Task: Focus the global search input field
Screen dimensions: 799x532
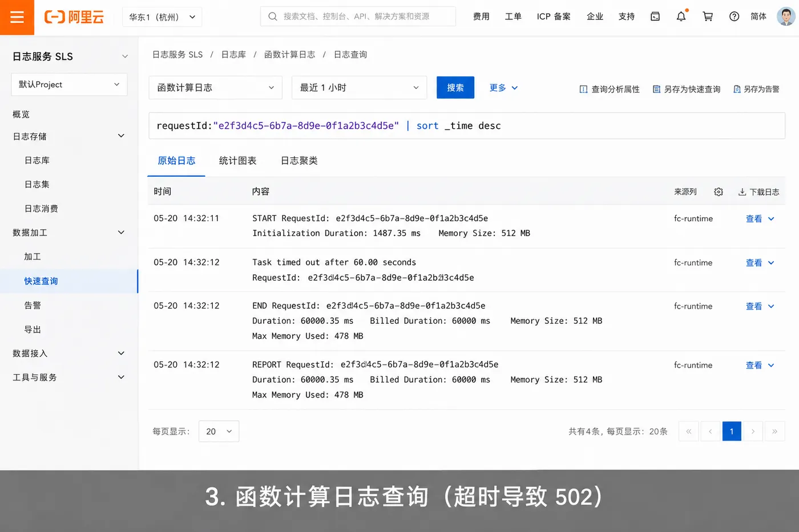Action: pos(358,17)
